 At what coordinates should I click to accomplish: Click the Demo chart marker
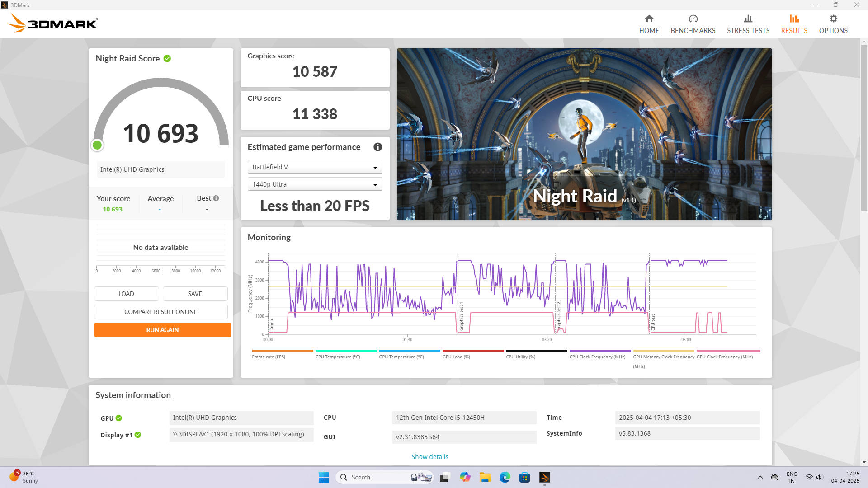click(x=271, y=325)
